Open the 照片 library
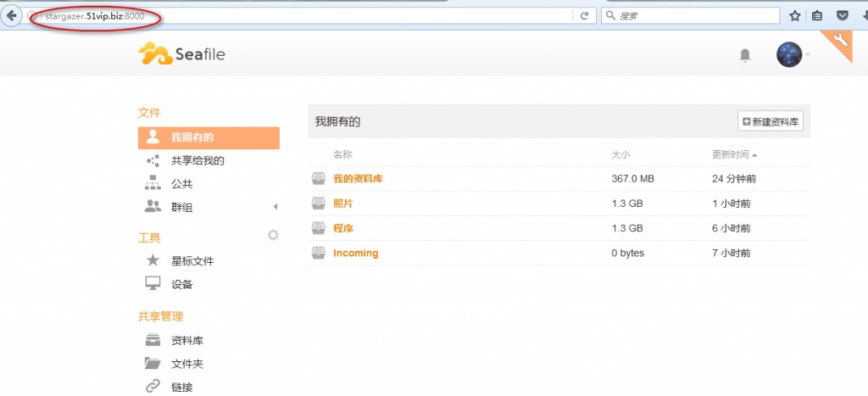 point(343,204)
